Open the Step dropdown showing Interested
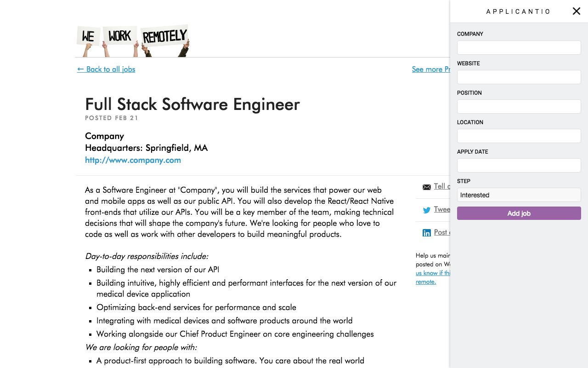The image size is (588, 368). 519,195
